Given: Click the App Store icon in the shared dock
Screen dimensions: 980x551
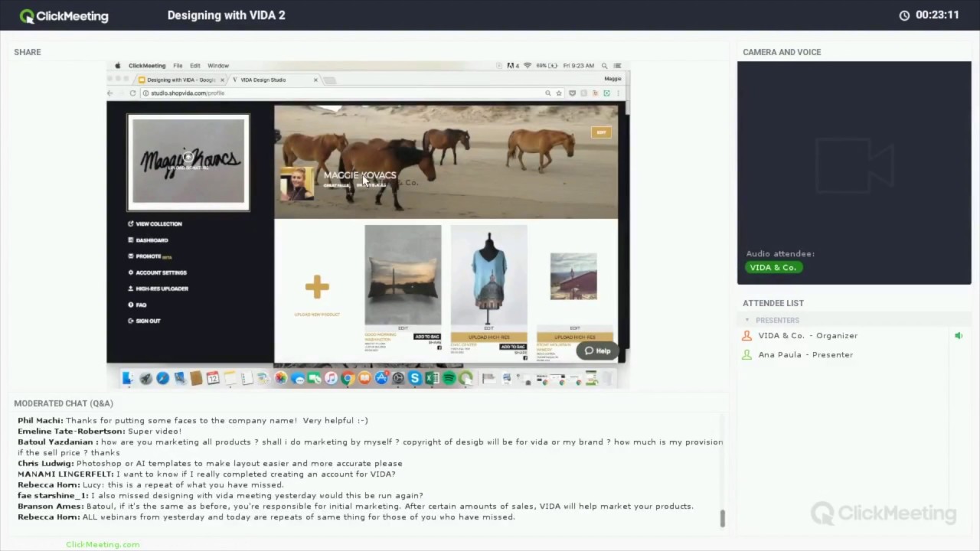Looking at the screenshot, I should tap(382, 378).
